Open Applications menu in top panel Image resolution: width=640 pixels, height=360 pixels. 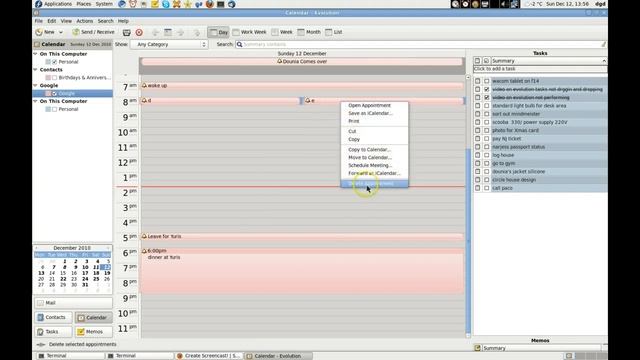tap(53, 4)
